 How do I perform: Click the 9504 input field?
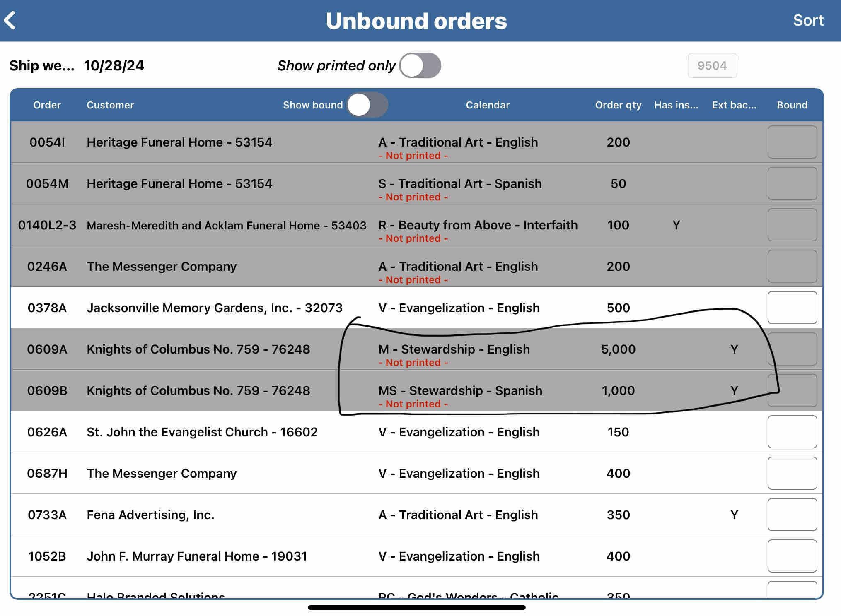712,65
